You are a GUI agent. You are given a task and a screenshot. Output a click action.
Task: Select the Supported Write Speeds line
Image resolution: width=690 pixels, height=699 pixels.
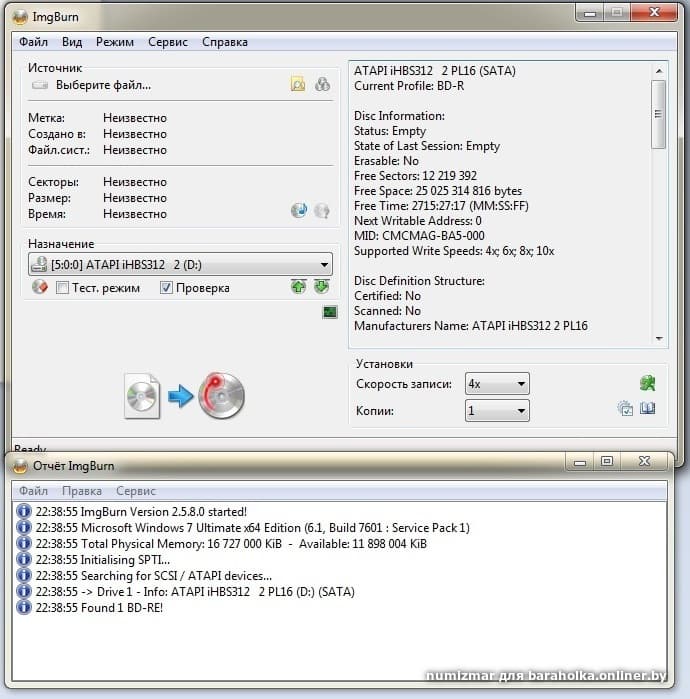click(x=454, y=251)
